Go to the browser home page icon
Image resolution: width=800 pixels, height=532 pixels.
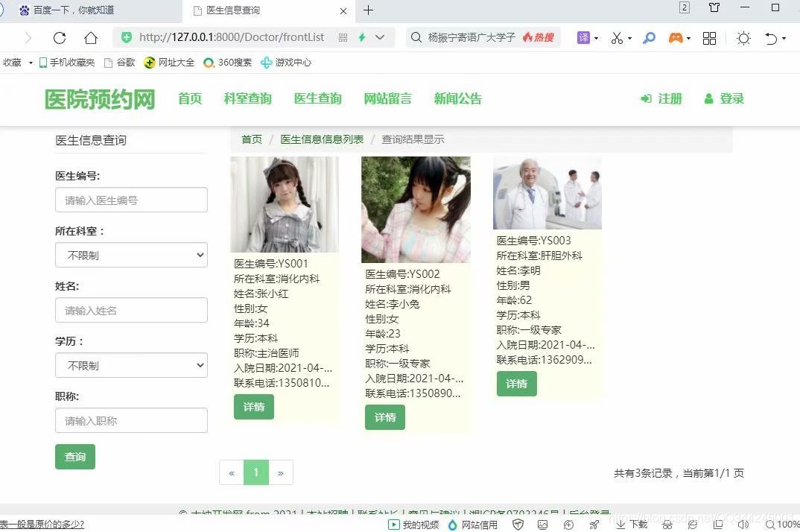pyautogui.click(x=91, y=38)
